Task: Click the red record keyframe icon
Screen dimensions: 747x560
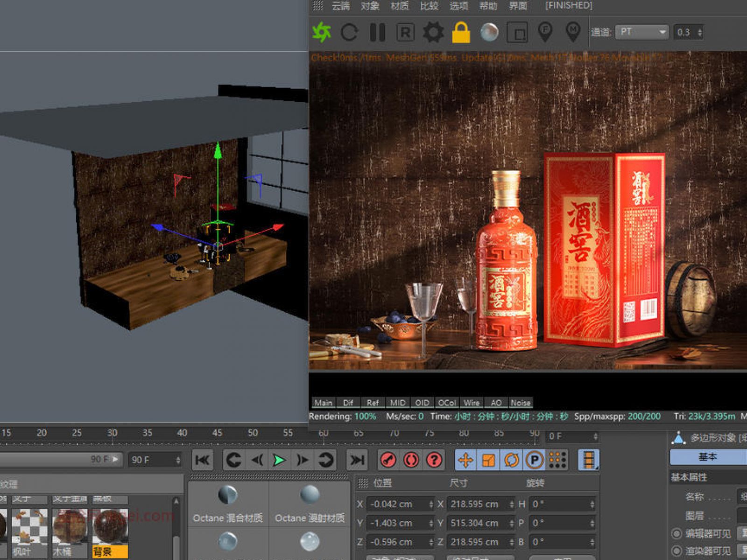Action: [388, 460]
